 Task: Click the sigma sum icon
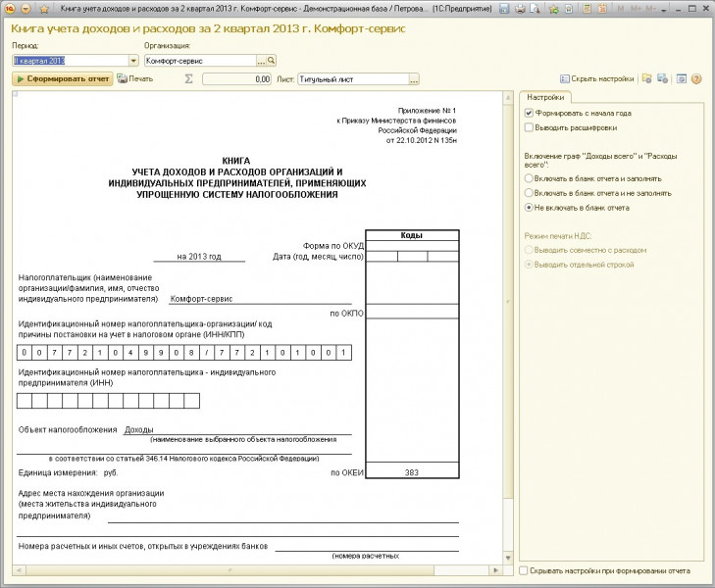[188, 79]
